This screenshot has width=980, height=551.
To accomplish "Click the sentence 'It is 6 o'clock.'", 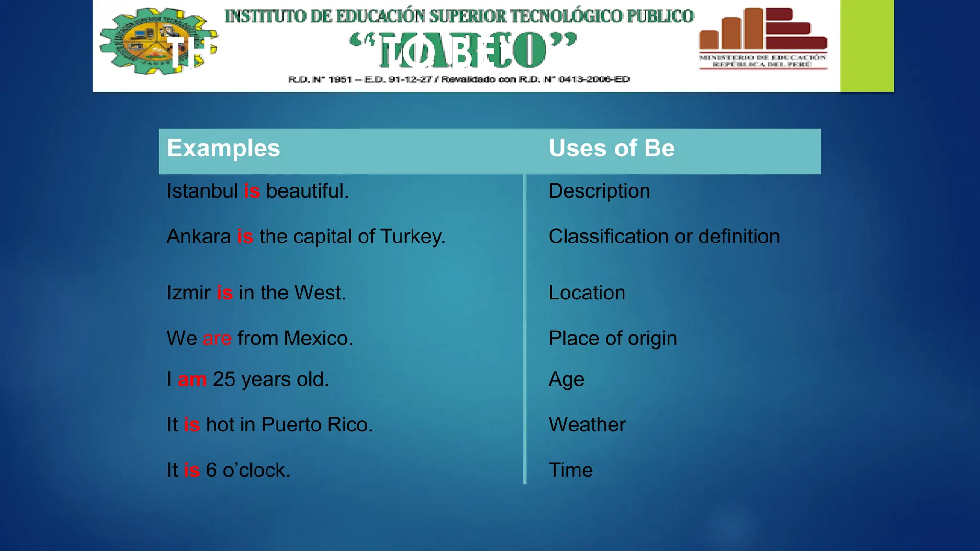I will point(228,470).
